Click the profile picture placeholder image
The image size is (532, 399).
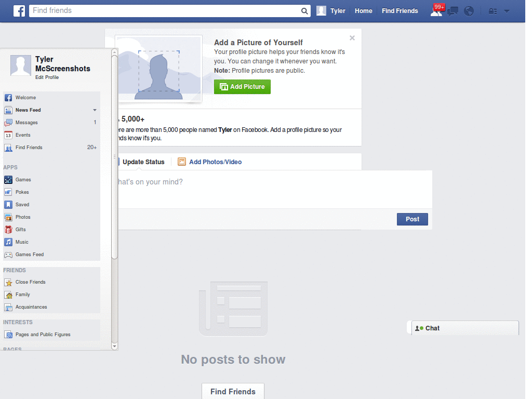click(159, 69)
